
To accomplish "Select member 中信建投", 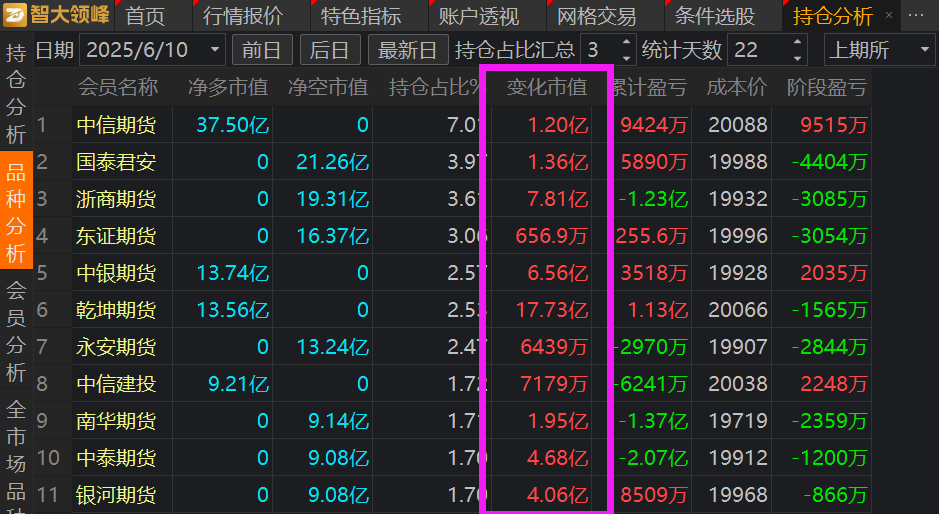I will coord(116,384).
